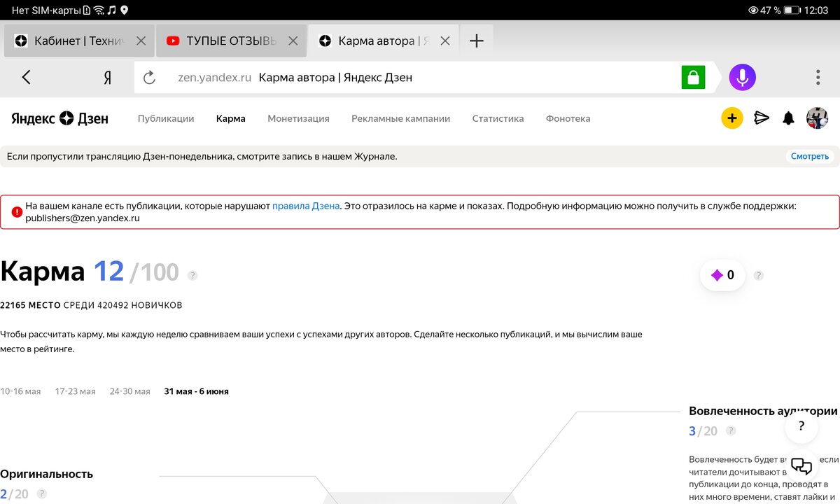Open the Карма section

[231, 118]
